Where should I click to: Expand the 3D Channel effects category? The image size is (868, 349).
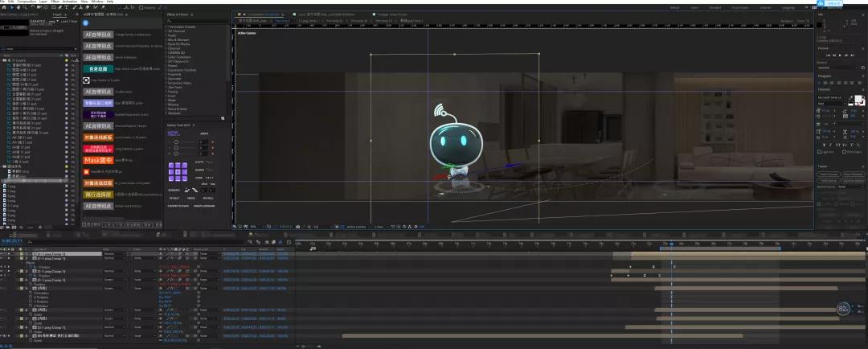pyautogui.click(x=166, y=31)
